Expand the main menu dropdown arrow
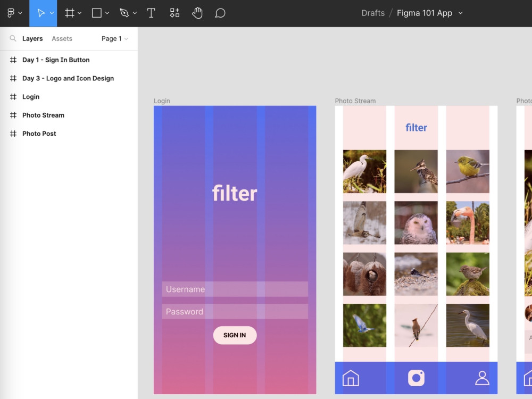Viewport: 532px width, 399px height. tap(20, 13)
